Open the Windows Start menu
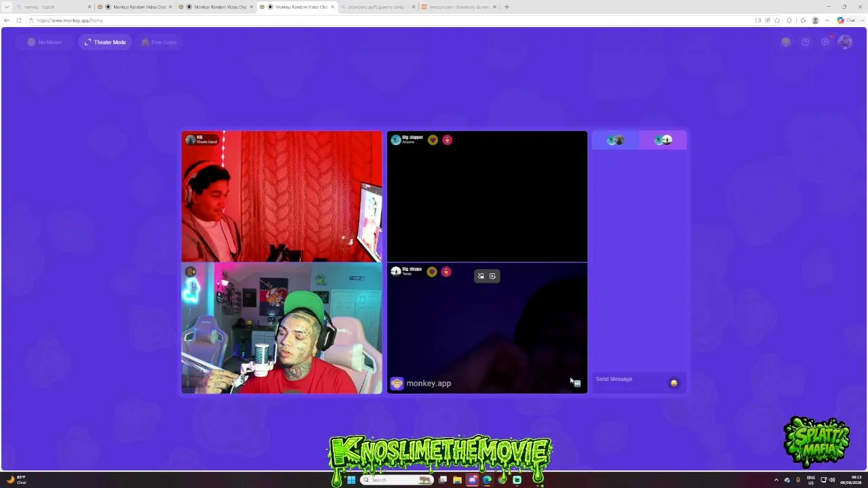This screenshot has width=868, height=488. coord(351,480)
